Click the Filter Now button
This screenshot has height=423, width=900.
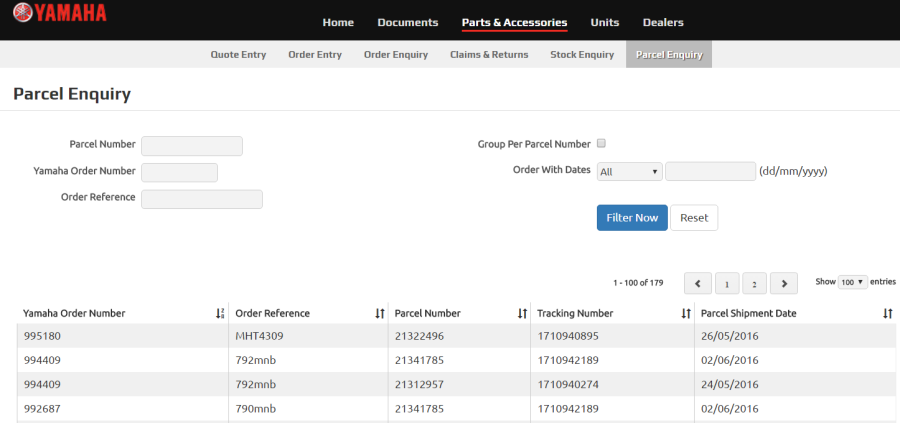(x=632, y=218)
